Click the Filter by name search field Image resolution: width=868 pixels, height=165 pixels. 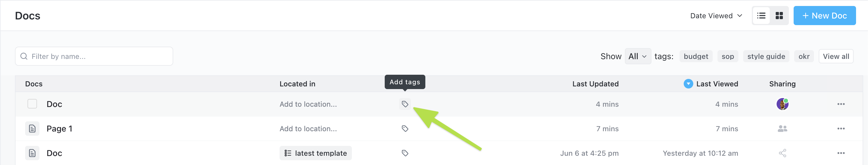point(94,56)
